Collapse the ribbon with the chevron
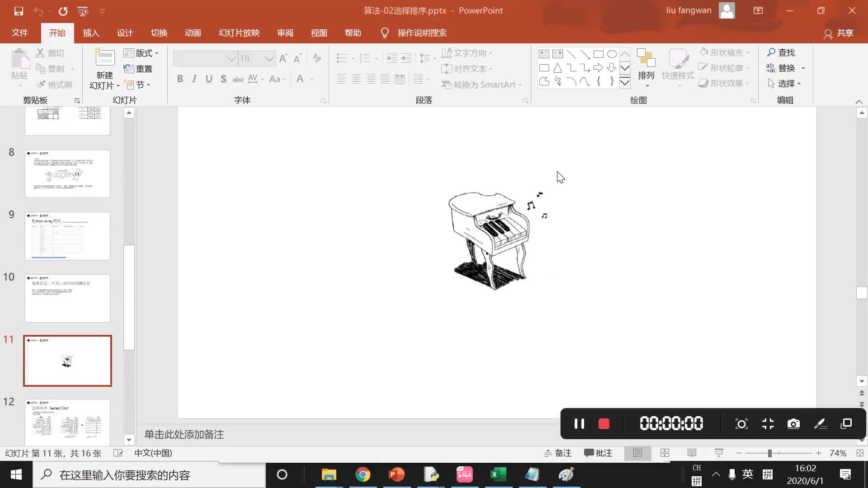 (x=859, y=102)
